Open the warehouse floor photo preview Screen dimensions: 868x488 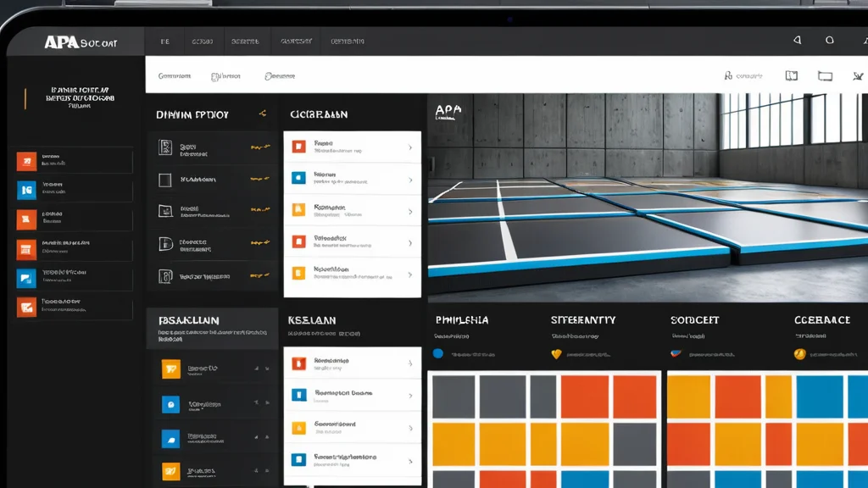(x=648, y=197)
